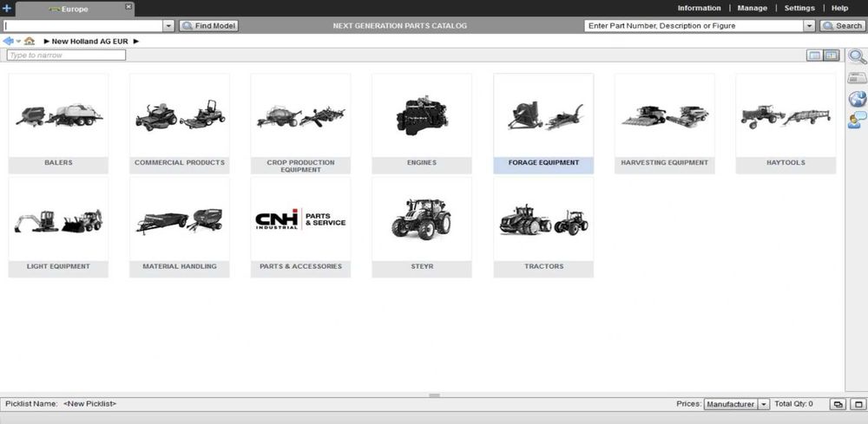Click the COMMERCIAL PRODUCTS label
This screenshot has height=424, width=868.
coord(180,162)
